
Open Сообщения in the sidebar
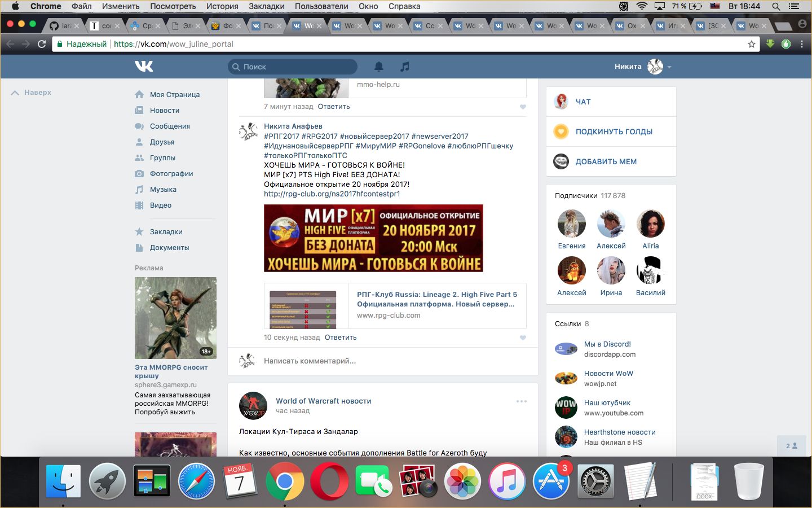tap(162, 126)
